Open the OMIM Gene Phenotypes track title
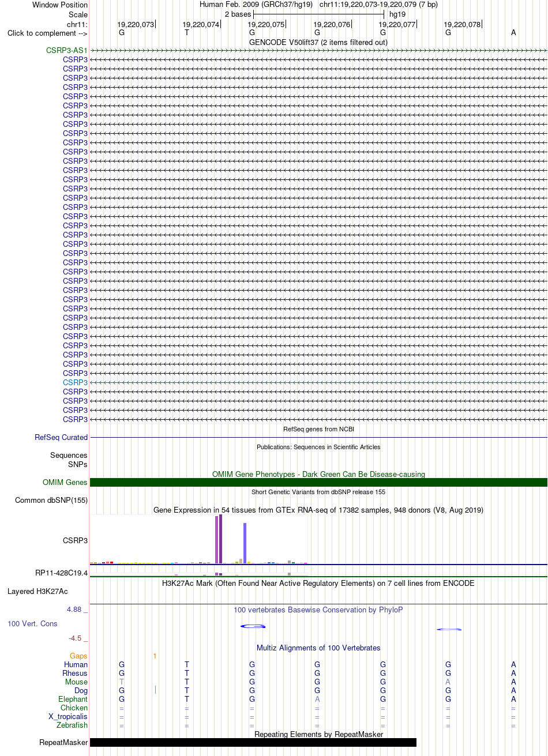This screenshot has height=756, width=548. (318, 474)
